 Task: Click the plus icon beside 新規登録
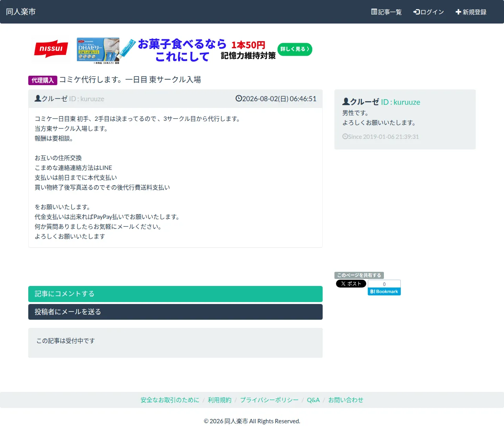(458, 12)
